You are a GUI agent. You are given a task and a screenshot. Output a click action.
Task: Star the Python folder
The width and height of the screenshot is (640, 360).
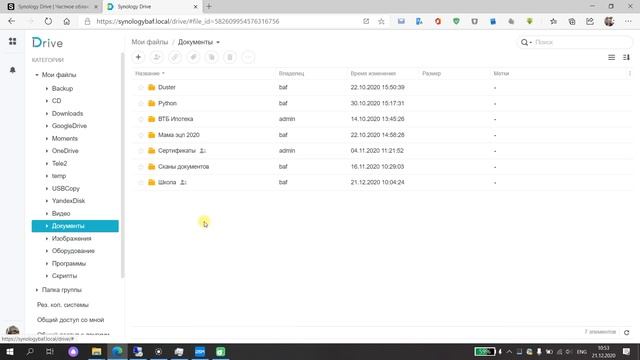click(x=141, y=103)
